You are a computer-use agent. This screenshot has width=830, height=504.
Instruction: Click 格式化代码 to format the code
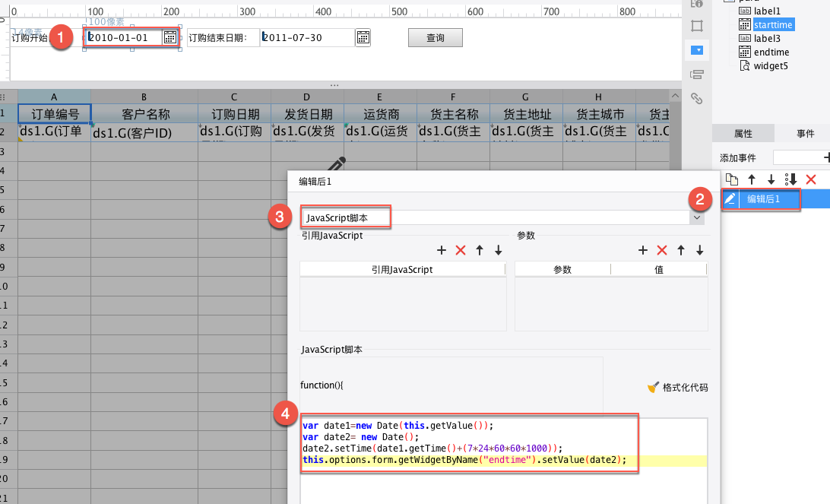point(677,388)
